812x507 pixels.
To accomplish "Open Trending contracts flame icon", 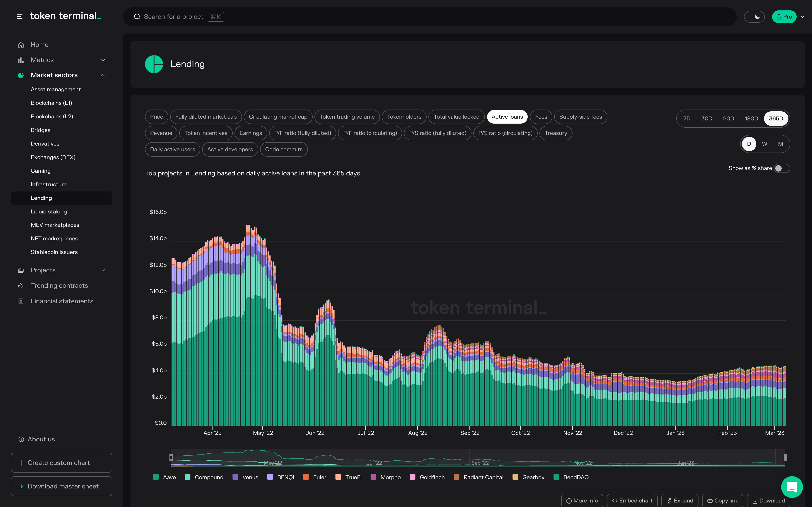I will click(x=21, y=286).
